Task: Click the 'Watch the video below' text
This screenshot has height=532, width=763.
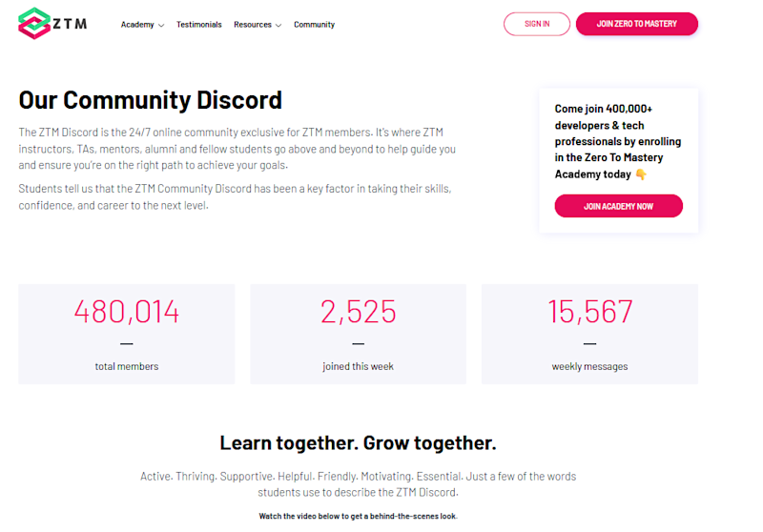Action: [359, 516]
